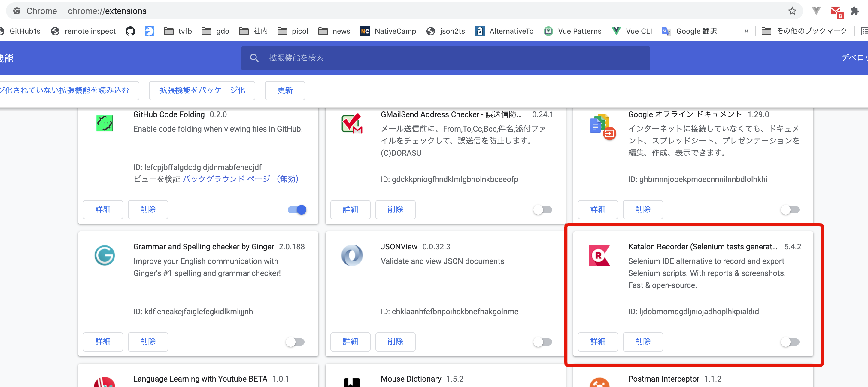Open the Vue CLI bookmark
868x387 pixels.
point(632,31)
